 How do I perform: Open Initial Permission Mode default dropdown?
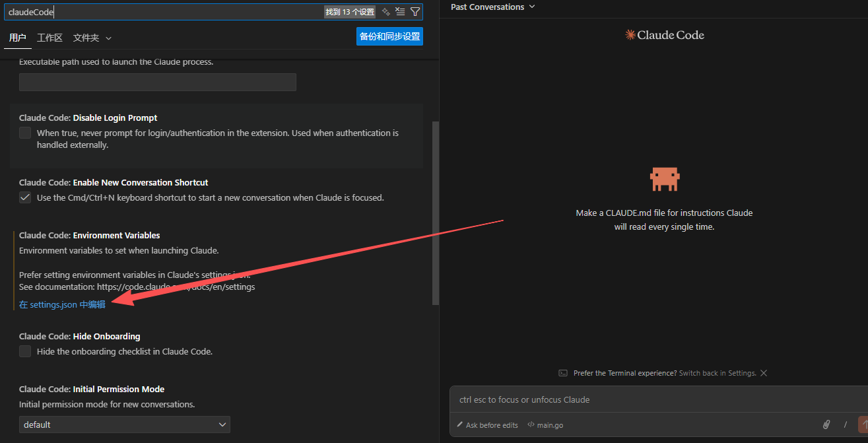[125, 425]
